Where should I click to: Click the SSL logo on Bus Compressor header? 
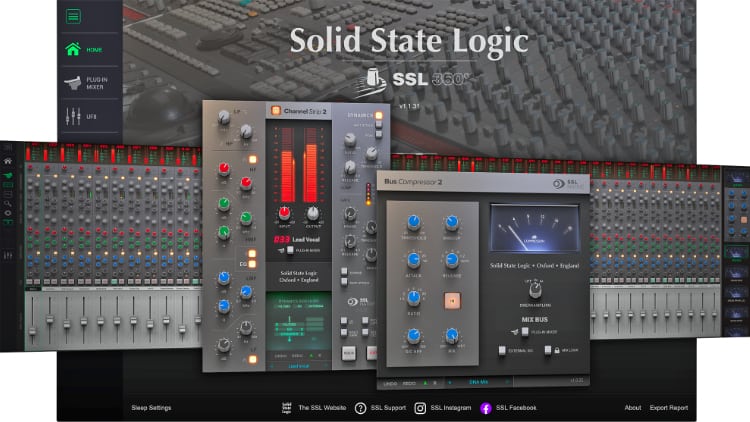point(568,184)
